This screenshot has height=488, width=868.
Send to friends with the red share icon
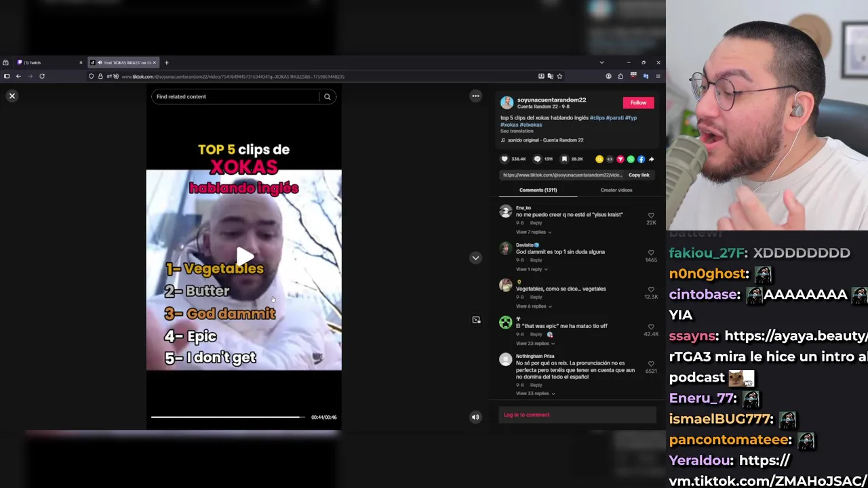(x=620, y=159)
